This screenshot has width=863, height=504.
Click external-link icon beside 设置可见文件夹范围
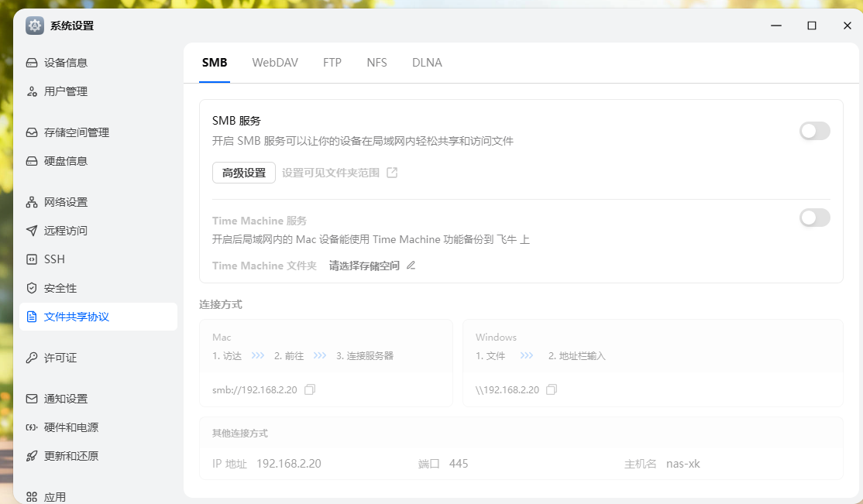tap(392, 173)
